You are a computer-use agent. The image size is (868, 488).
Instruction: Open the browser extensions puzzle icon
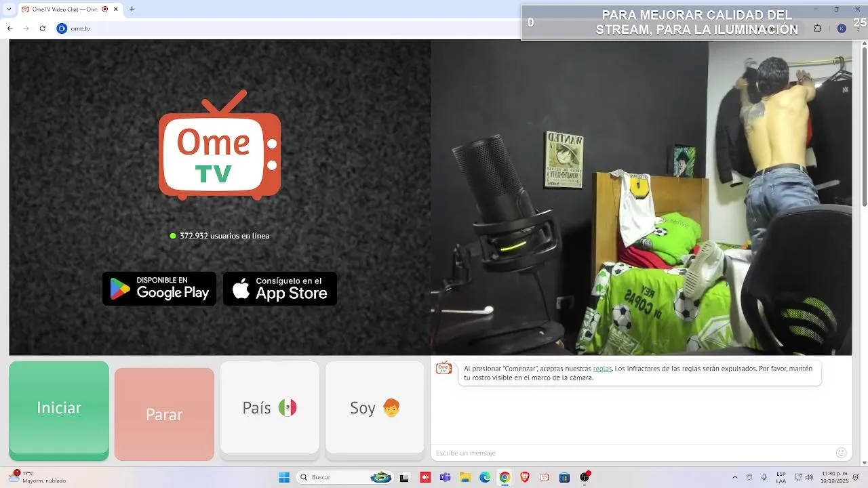pos(818,28)
